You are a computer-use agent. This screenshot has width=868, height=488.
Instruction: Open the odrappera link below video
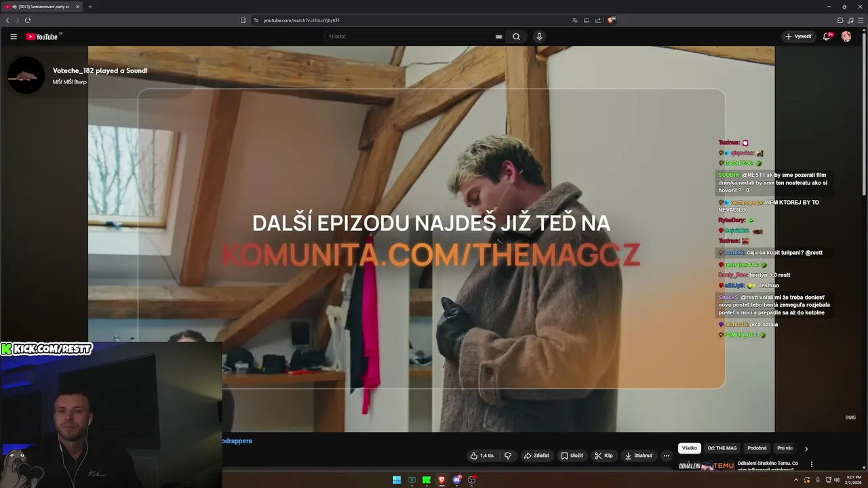coord(237,441)
